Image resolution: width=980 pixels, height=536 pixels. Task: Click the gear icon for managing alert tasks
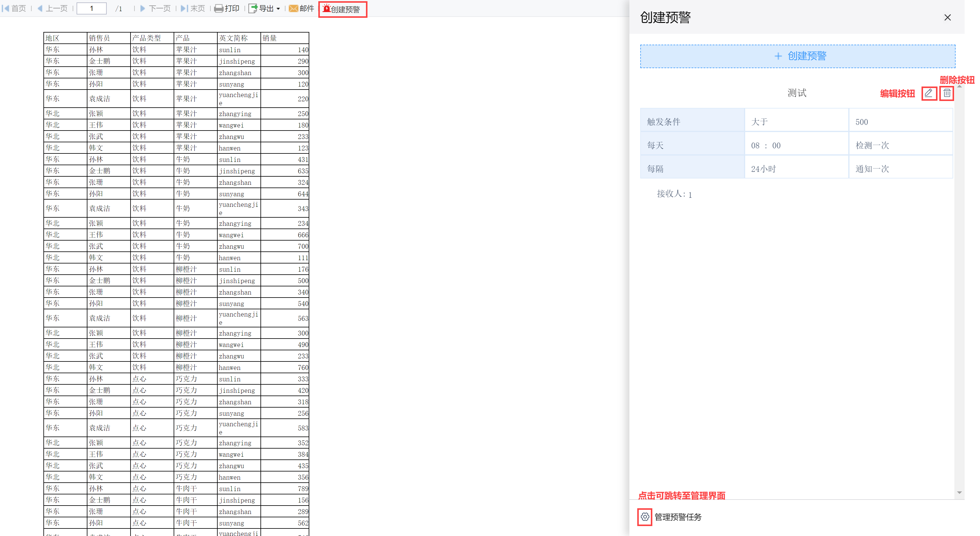point(644,517)
